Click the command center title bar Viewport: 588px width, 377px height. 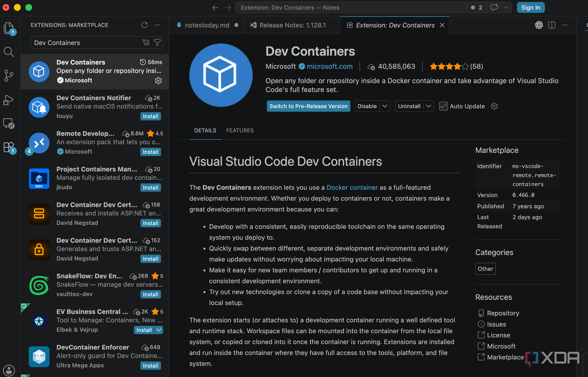coord(351,7)
